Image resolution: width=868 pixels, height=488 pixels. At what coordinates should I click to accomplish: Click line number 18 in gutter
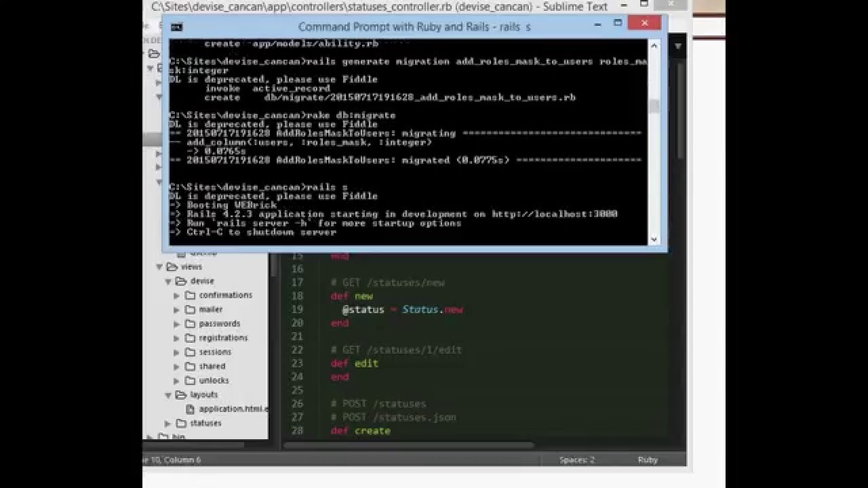tap(297, 296)
